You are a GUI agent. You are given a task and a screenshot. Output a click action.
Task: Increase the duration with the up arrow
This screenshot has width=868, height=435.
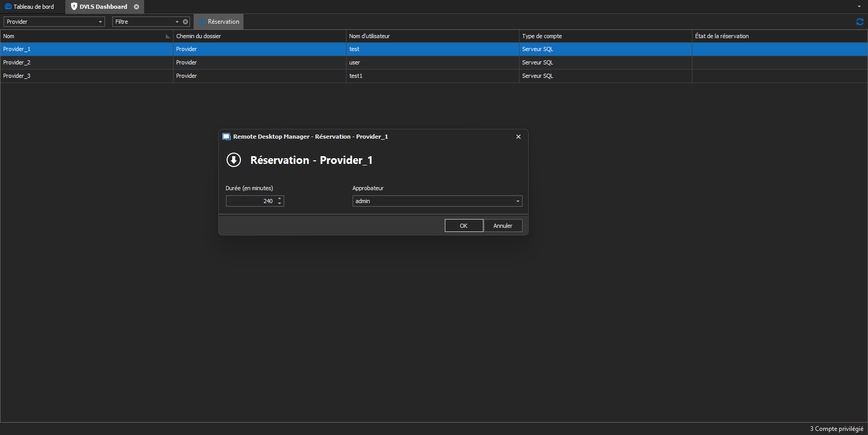[280, 198]
